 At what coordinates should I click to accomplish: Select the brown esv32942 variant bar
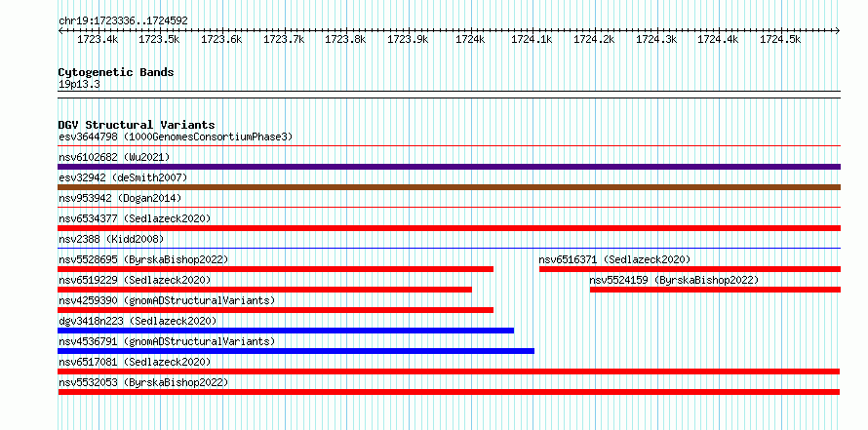point(449,187)
